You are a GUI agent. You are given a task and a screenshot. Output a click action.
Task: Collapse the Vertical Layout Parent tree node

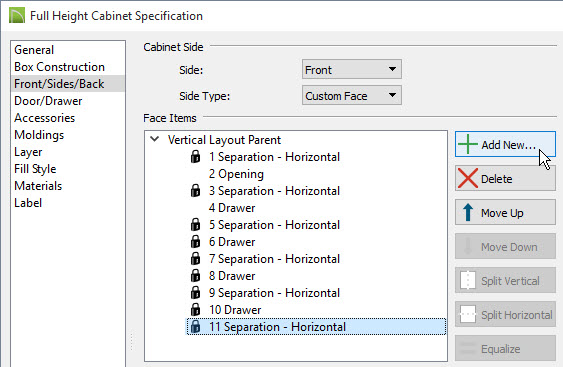155,139
